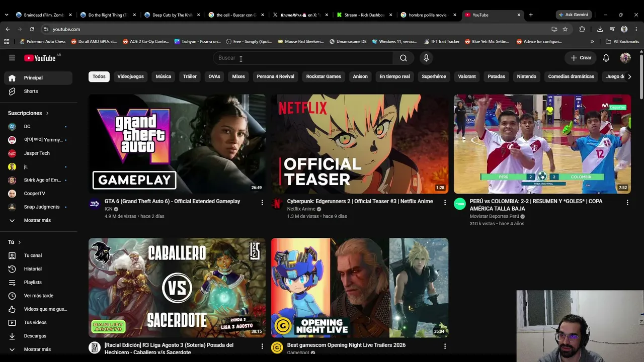Screen dimensions: 644x362
Task: Open the YouTube guide hamburger menu
Action: pyautogui.click(x=12, y=58)
